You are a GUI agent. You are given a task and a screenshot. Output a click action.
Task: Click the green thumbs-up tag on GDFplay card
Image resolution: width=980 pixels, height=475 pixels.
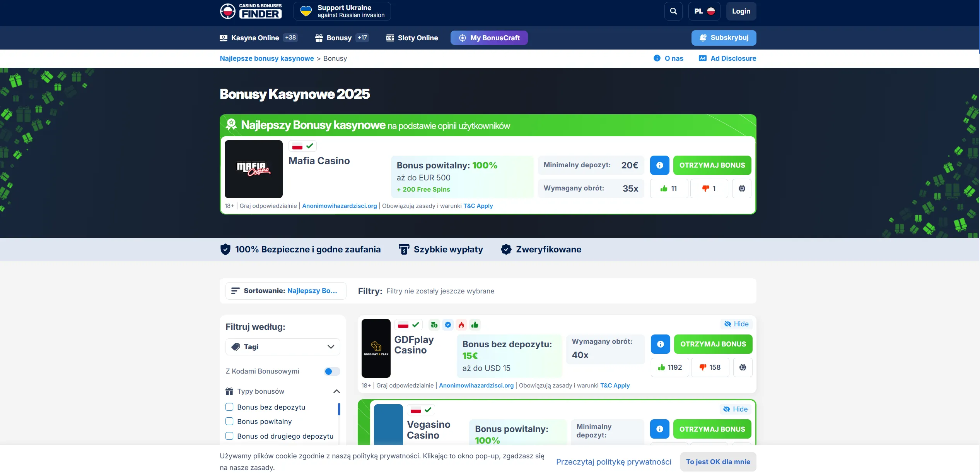point(475,325)
